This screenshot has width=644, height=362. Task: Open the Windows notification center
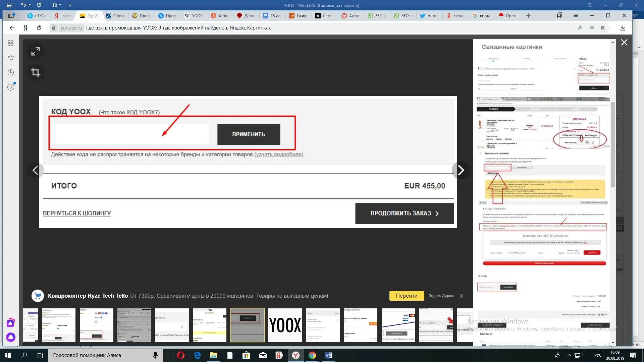[633, 355]
